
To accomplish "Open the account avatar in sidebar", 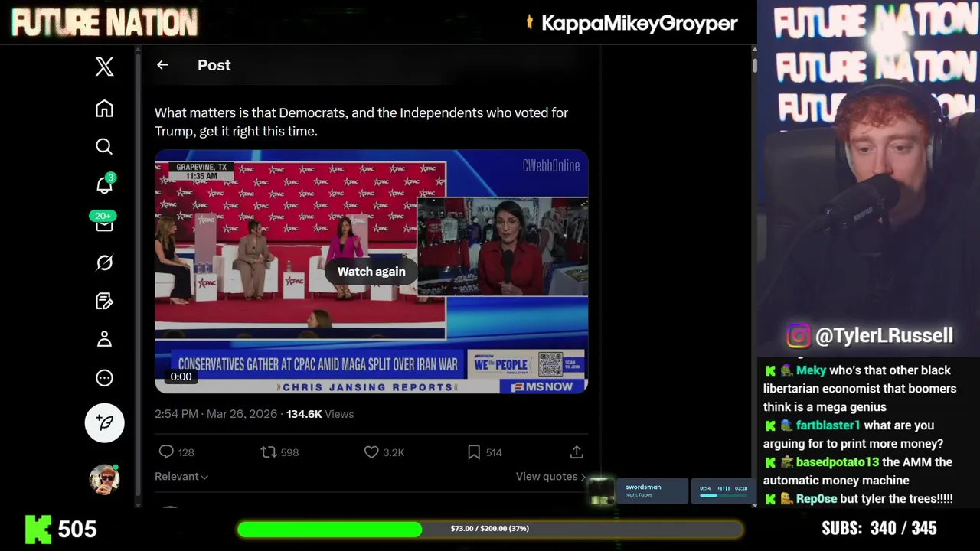I will 104,479.
